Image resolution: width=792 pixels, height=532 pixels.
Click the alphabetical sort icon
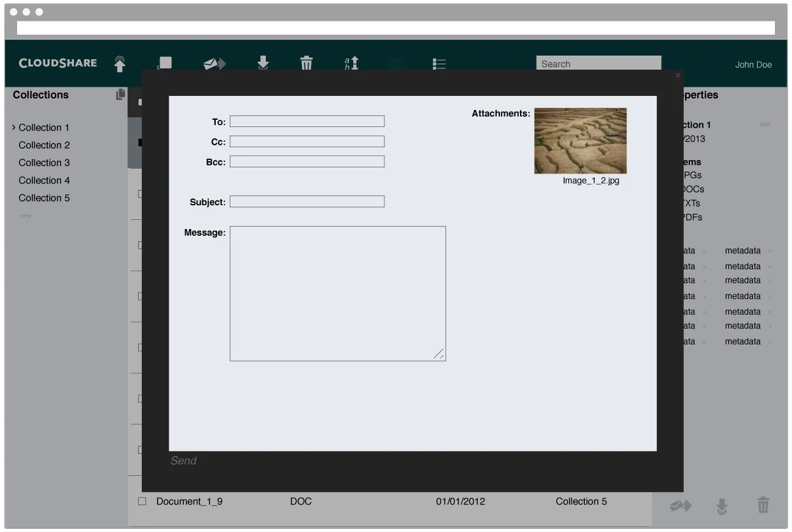coord(351,64)
